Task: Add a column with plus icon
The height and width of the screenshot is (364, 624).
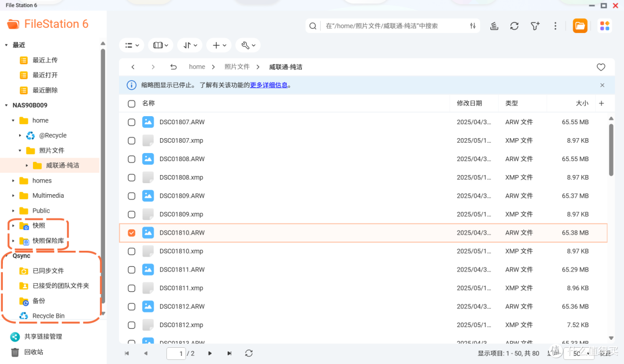Action: (601, 103)
